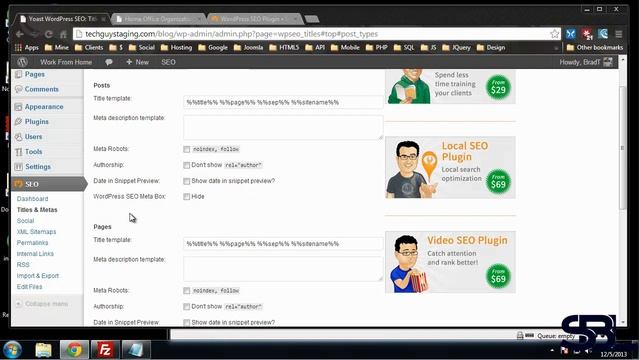640x360 pixels.
Task: Check noindex, follow under Pages
Action: point(187,291)
